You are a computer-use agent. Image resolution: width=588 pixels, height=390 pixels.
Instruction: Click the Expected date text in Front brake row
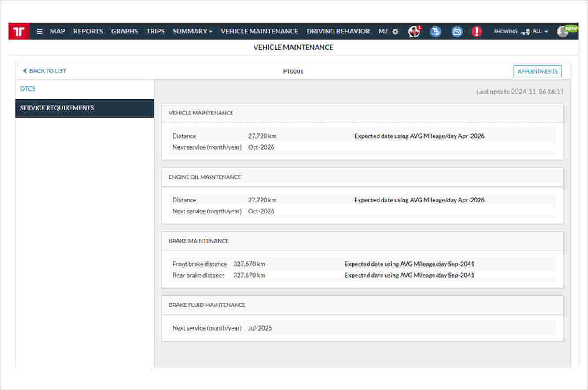pos(409,264)
